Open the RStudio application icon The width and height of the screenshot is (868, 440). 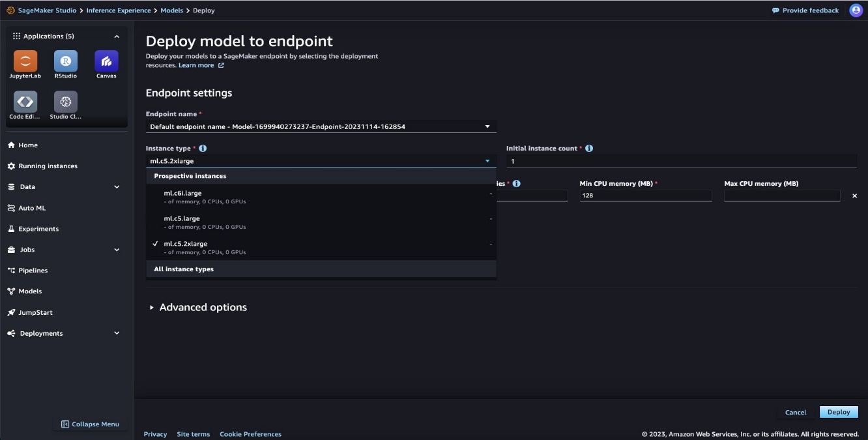pos(66,61)
